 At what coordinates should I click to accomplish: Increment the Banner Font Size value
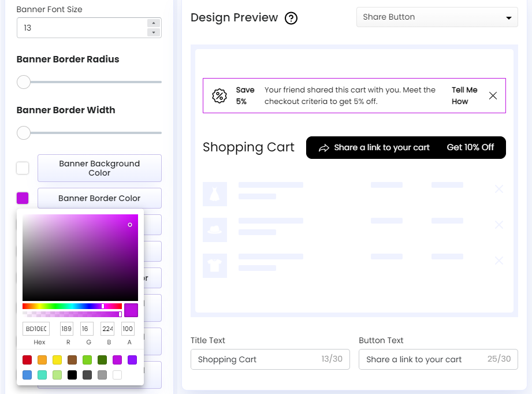[155, 24]
